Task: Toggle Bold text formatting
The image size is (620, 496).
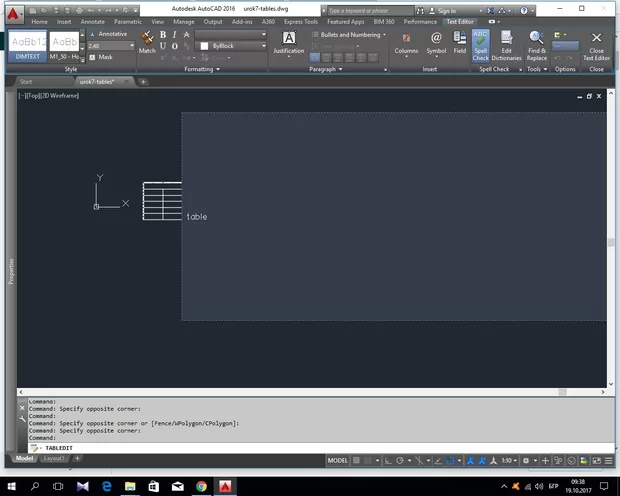Action: (163, 34)
